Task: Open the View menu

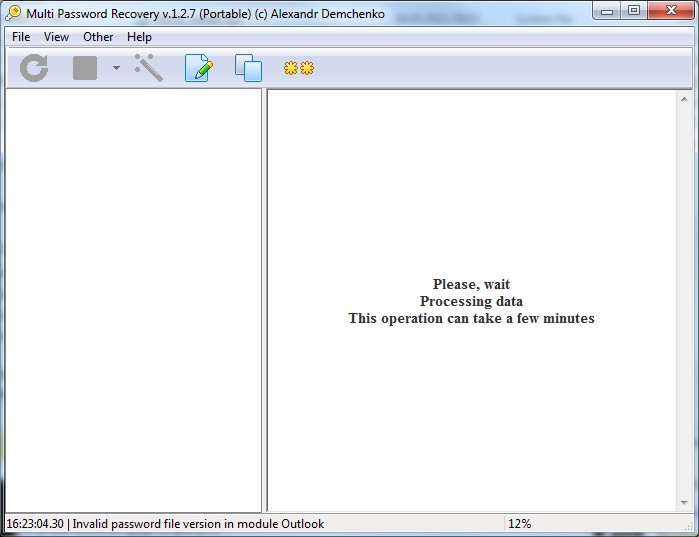Action: pos(56,37)
